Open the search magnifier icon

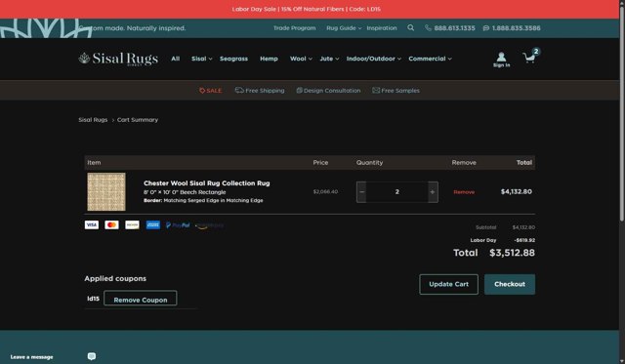pos(410,28)
